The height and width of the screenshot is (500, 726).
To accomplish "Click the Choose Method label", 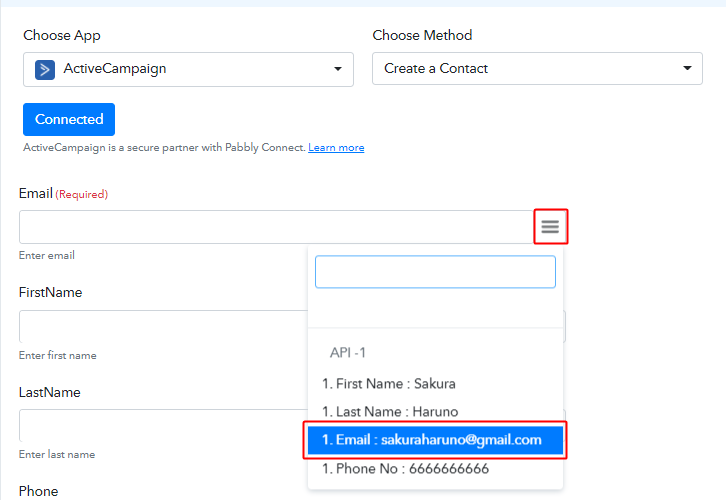I will (x=422, y=35).
